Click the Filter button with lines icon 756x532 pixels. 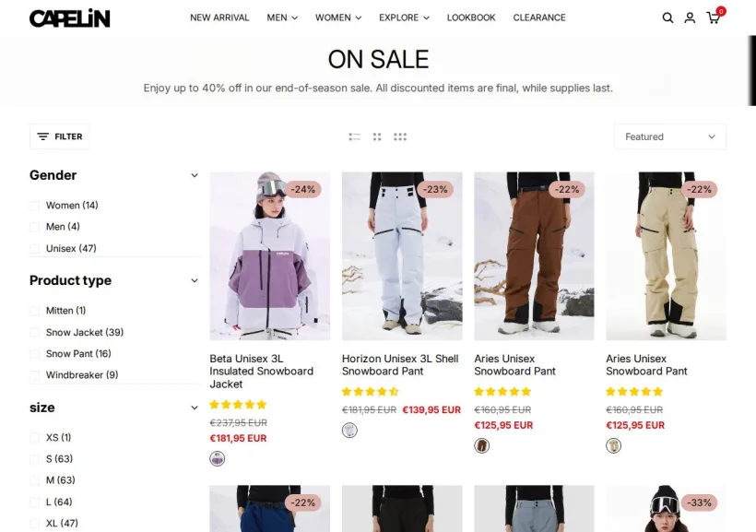59,136
